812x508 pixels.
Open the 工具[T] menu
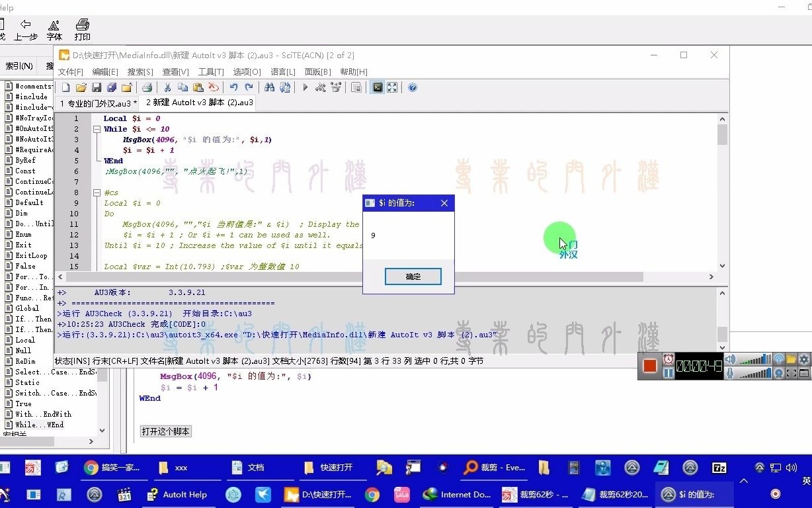pos(212,71)
